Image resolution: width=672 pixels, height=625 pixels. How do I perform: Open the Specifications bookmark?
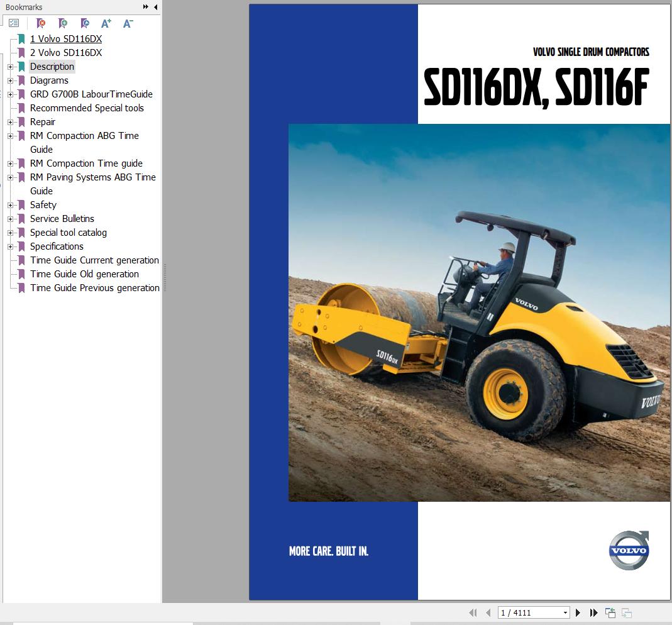[57, 246]
